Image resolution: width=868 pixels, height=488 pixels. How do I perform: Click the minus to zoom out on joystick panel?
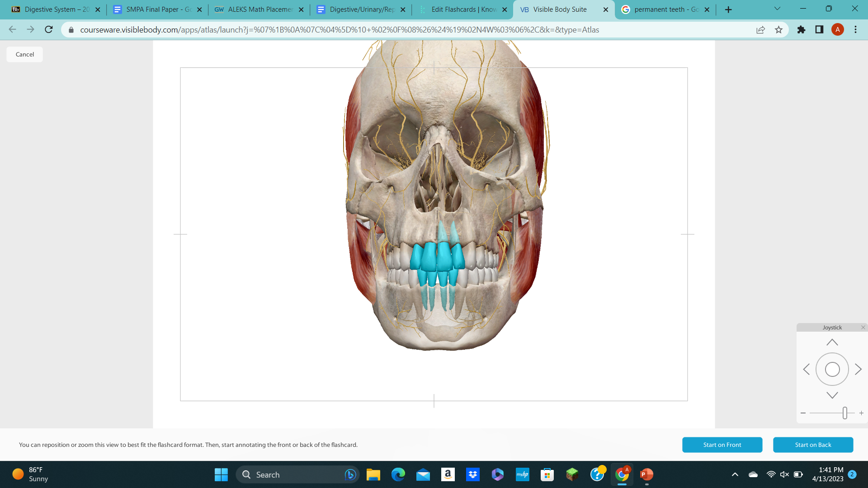point(803,413)
